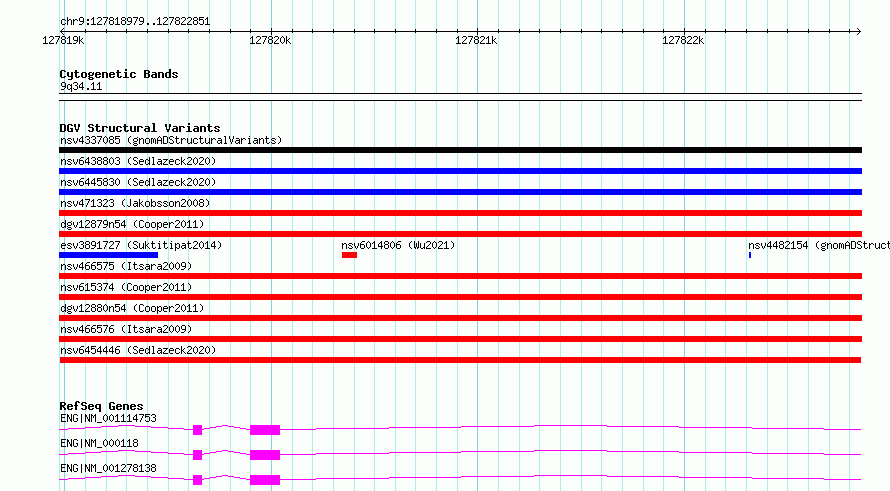Image resolution: width=890 pixels, height=491 pixels.
Task: Open variant label nsv466576 (Itsara2009)
Action: tap(126, 329)
